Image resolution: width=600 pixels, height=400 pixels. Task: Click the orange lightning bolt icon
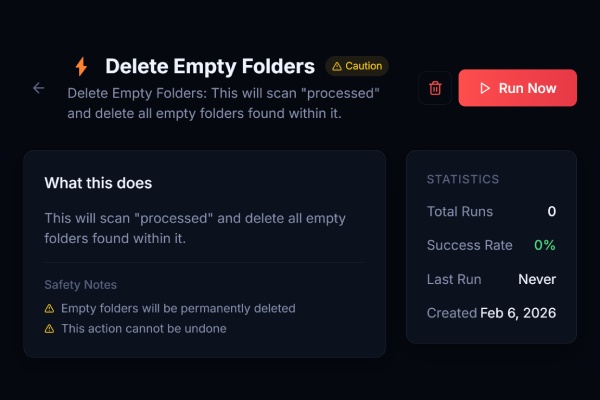pos(81,66)
